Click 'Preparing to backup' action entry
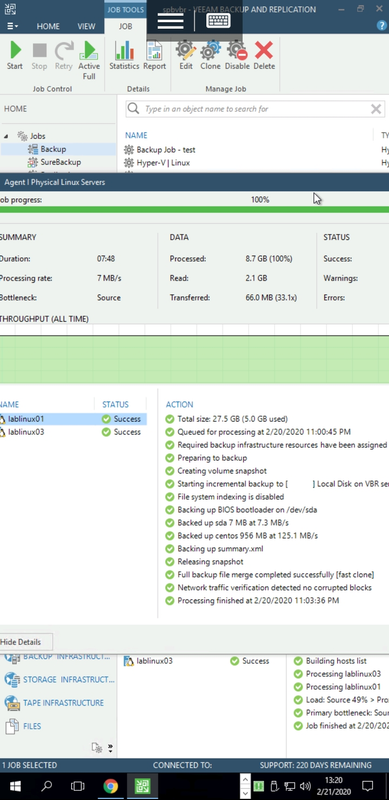 [206, 458]
